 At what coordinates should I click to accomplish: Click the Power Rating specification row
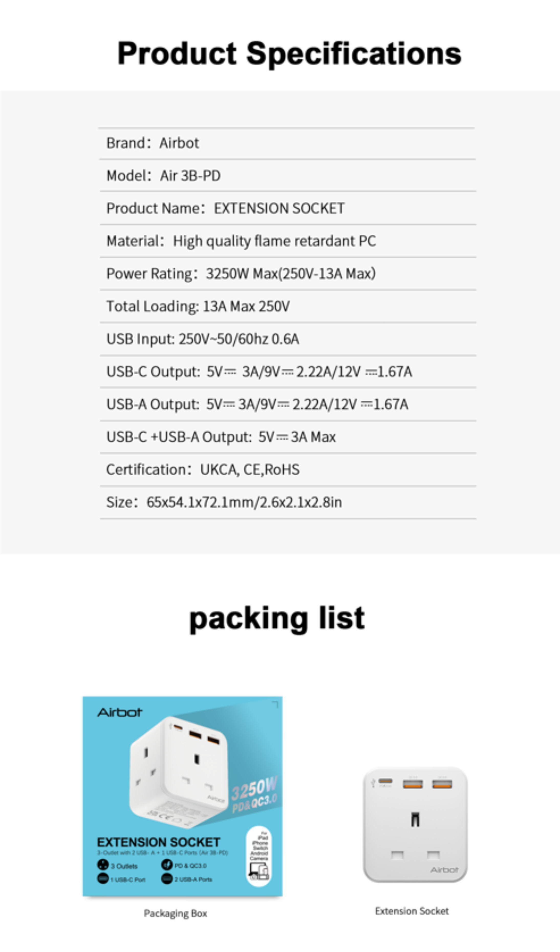click(288, 273)
